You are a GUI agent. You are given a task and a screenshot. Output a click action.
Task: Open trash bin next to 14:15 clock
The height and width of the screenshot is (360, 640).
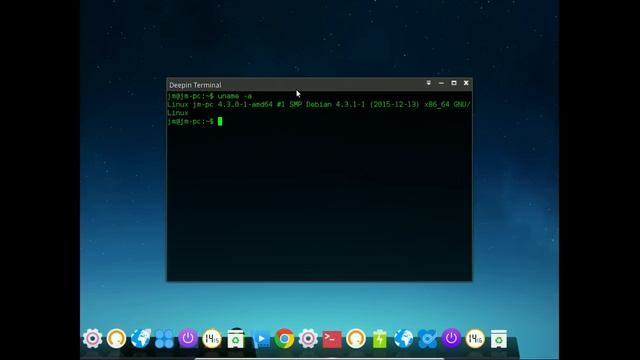tap(236, 338)
